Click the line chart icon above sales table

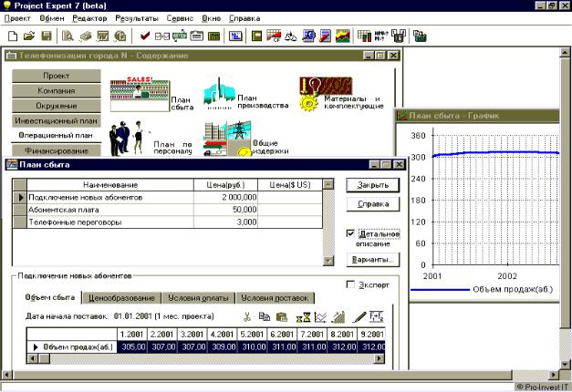320,317
